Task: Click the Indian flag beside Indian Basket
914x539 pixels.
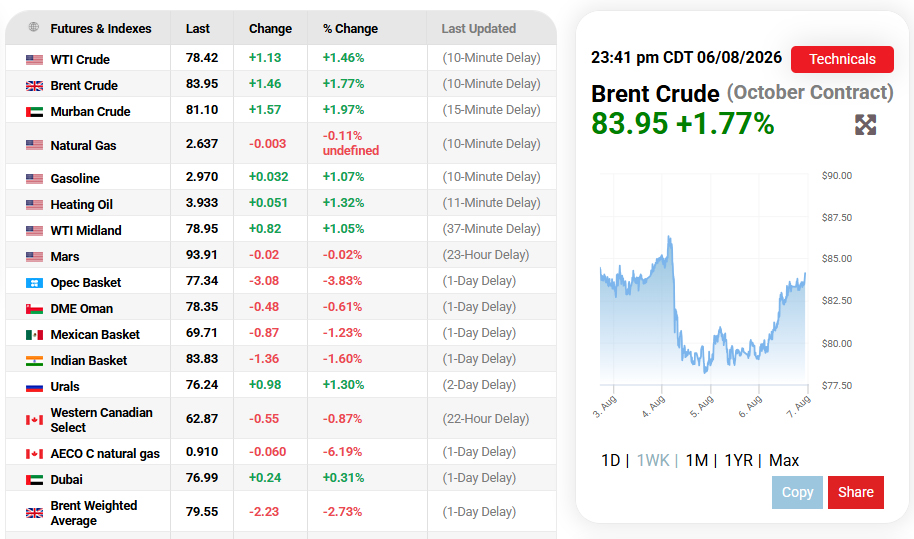Action: (x=34, y=361)
